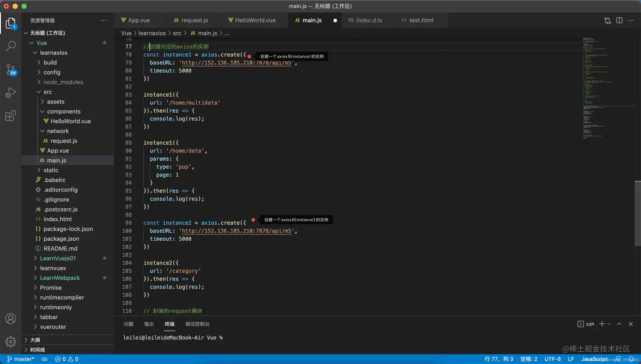Expand the vuerouter folder
This screenshot has width=641, height=364.
[x=53, y=327]
